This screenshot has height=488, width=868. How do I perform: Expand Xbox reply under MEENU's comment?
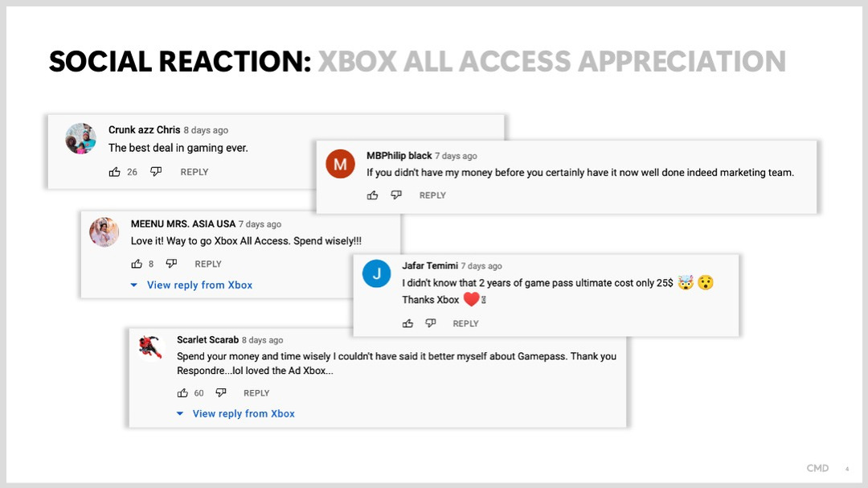click(x=191, y=285)
